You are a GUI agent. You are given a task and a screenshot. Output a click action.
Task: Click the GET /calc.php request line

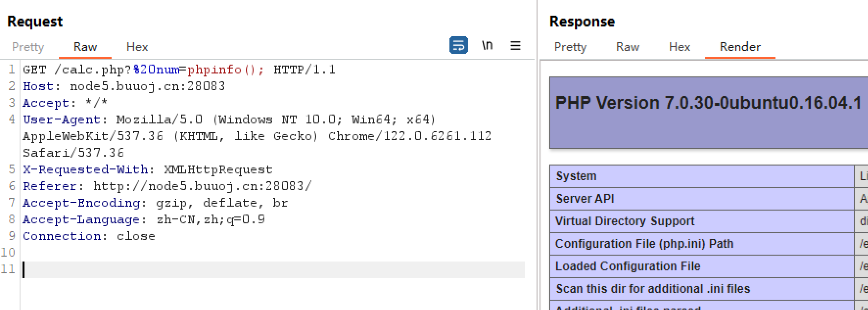point(179,70)
